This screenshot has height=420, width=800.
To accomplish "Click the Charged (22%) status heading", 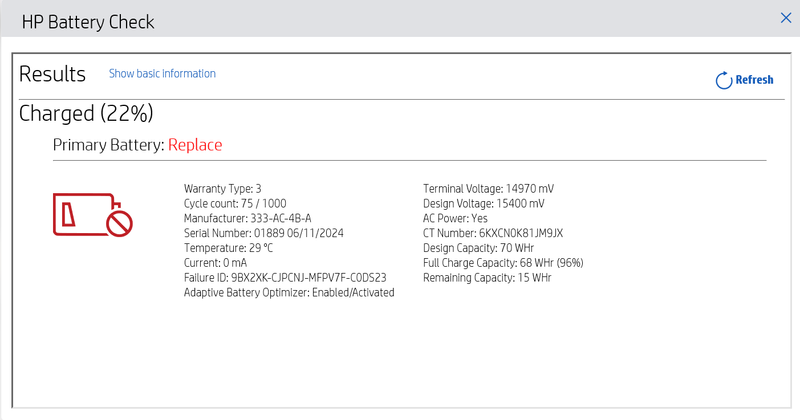I will click(86, 113).
